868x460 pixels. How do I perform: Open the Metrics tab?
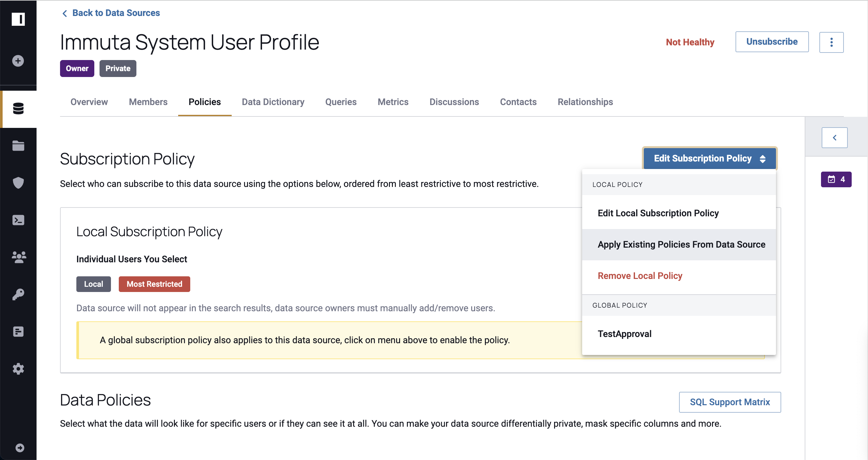(x=393, y=102)
